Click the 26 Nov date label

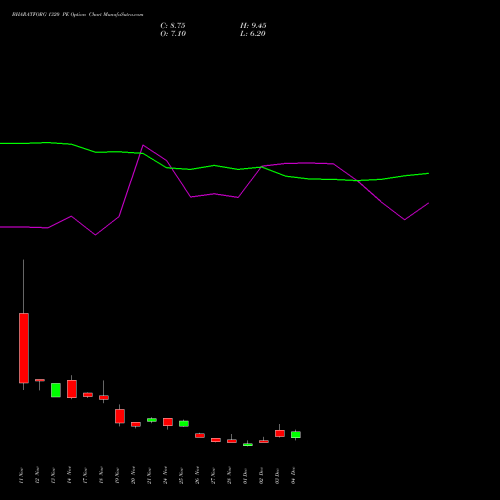point(197,475)
